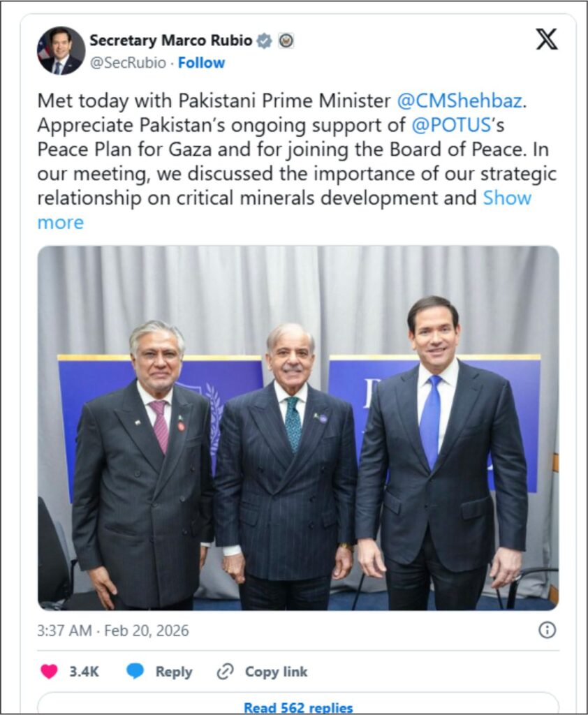Click the Secretary Marco Rubio display name
588x715 pixels.
coord(170,40)
